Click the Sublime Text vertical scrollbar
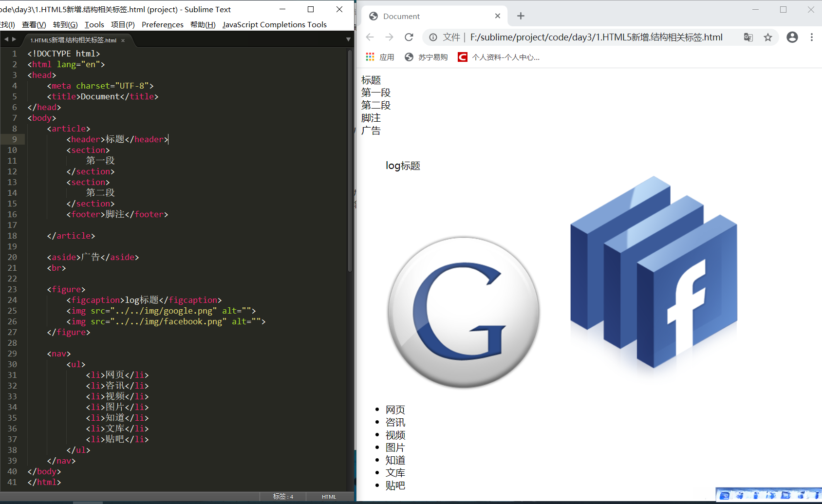The width and height of the screenshot is (822, 504). (350, 161)
